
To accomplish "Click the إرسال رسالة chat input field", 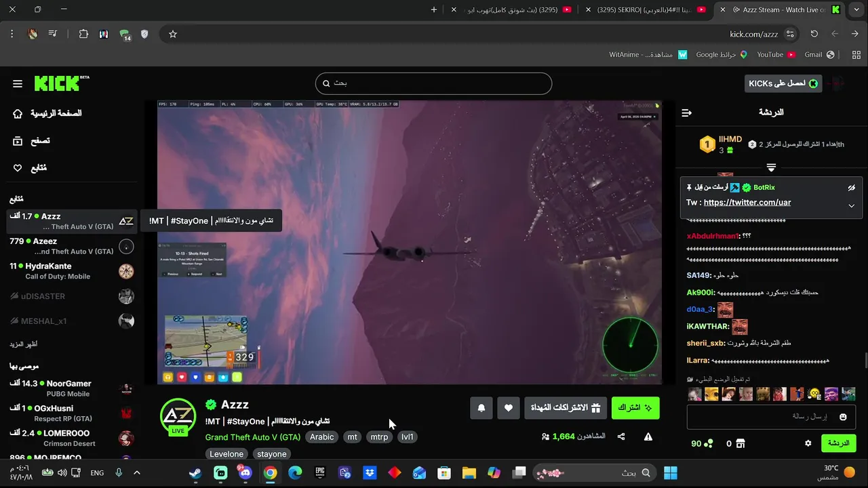I will 772,417.
